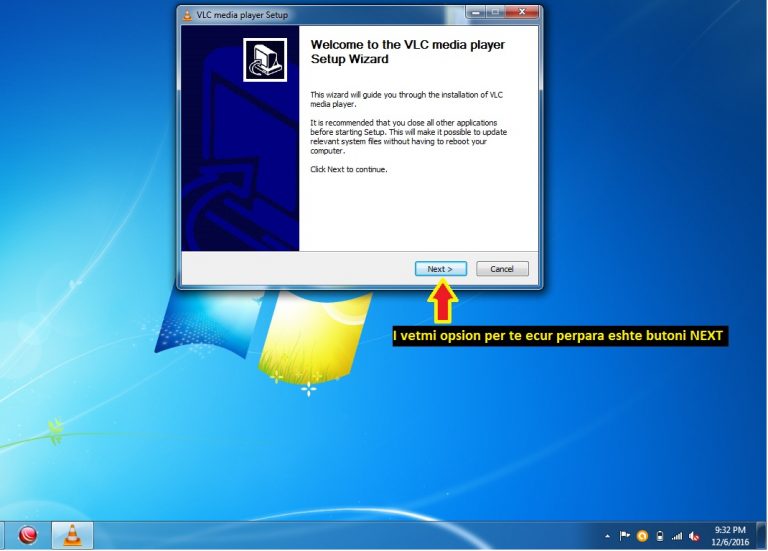The height and width of the screenshot is (551, 768).
Task: Open the red circular app on the taskbar
Action: click(x=28, y=535)
